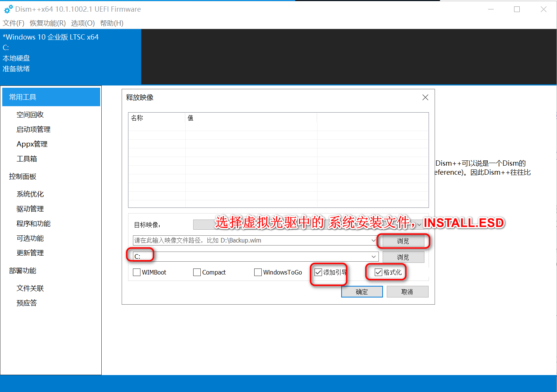Uncheck the 格式化 checkbox
Image resolution: width=557 pixels, height=392 pixels.
pyautogui.click(x=378, y=272)
